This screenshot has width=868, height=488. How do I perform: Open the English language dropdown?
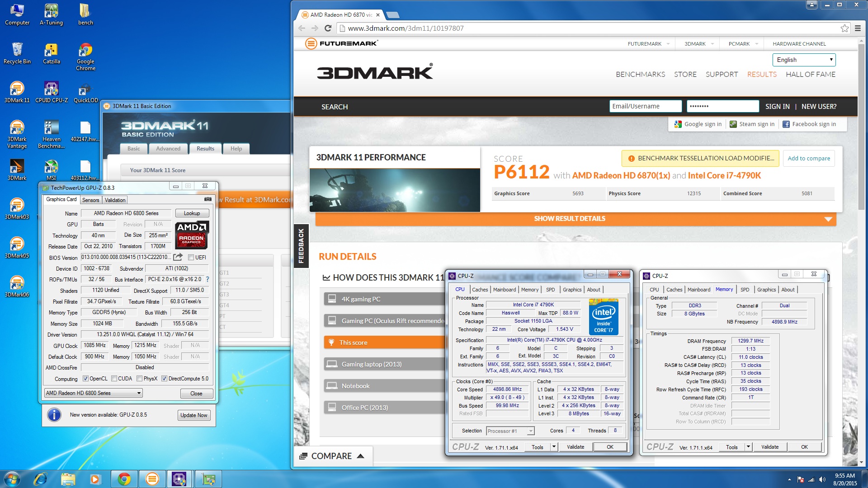coord(804,60)
